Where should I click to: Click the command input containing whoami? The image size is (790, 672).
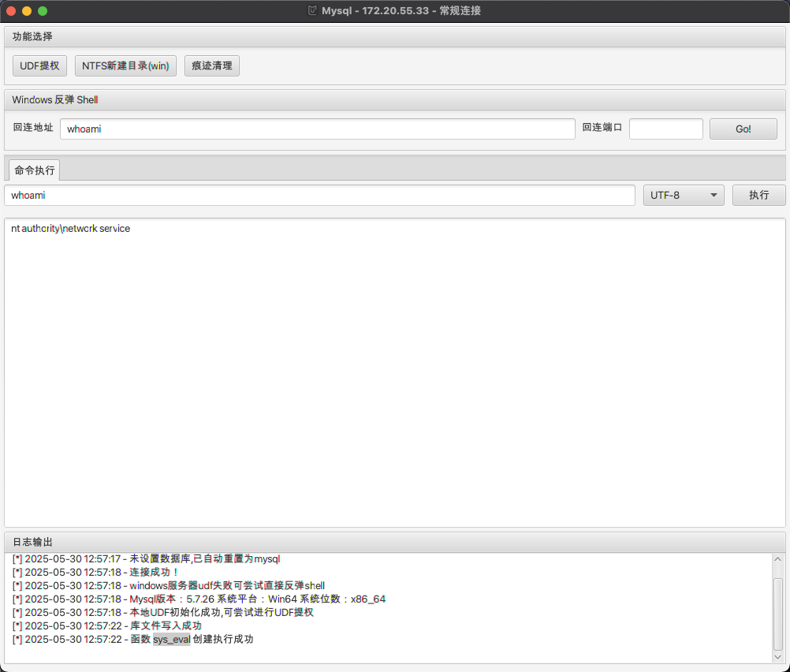click(x=319, y=196)
